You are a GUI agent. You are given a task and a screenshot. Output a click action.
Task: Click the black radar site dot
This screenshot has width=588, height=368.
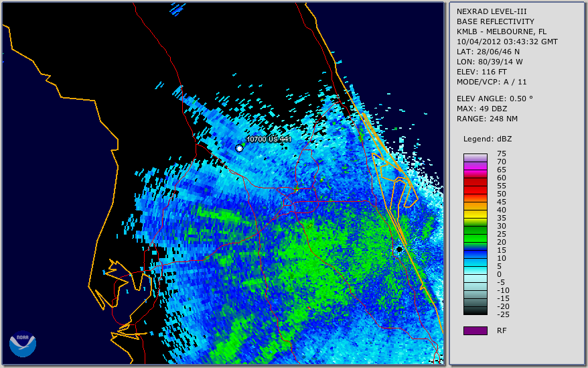399,249
